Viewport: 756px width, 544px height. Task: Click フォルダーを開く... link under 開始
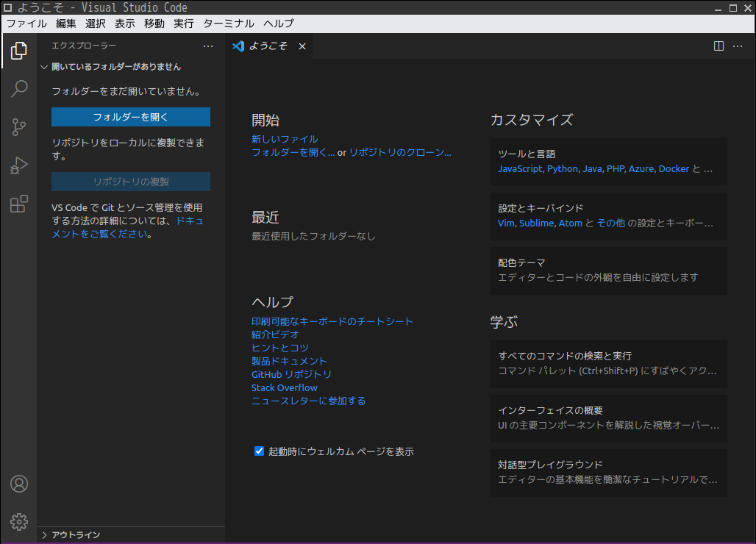(293, 153)
